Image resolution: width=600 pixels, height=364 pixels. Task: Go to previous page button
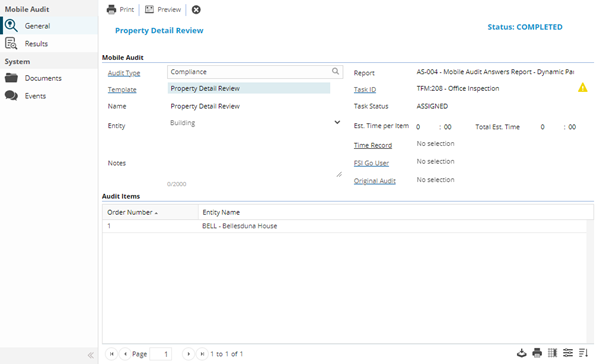(125, 354)
